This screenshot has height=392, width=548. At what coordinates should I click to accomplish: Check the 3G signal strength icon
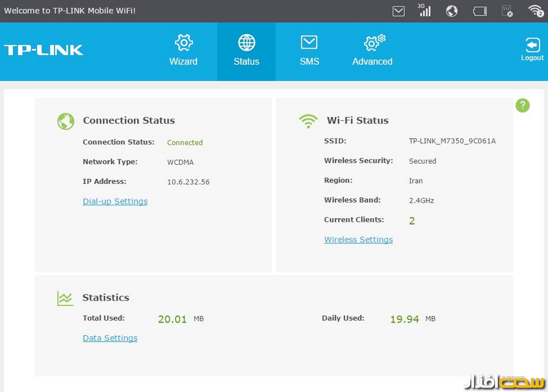coord(424,10)
